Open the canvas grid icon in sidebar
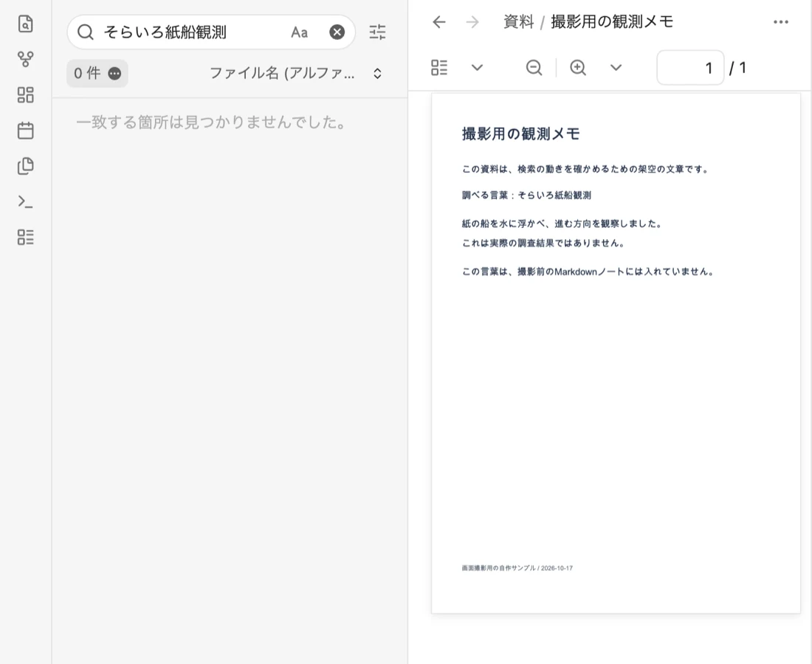The height and width of the screenshot is (664, 812). [x=25, y=94]
